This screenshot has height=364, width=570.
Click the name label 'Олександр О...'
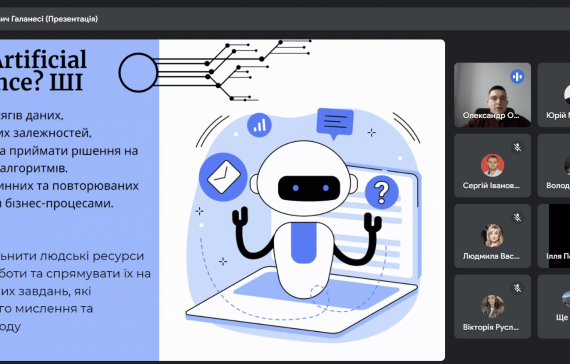[491, 115]
